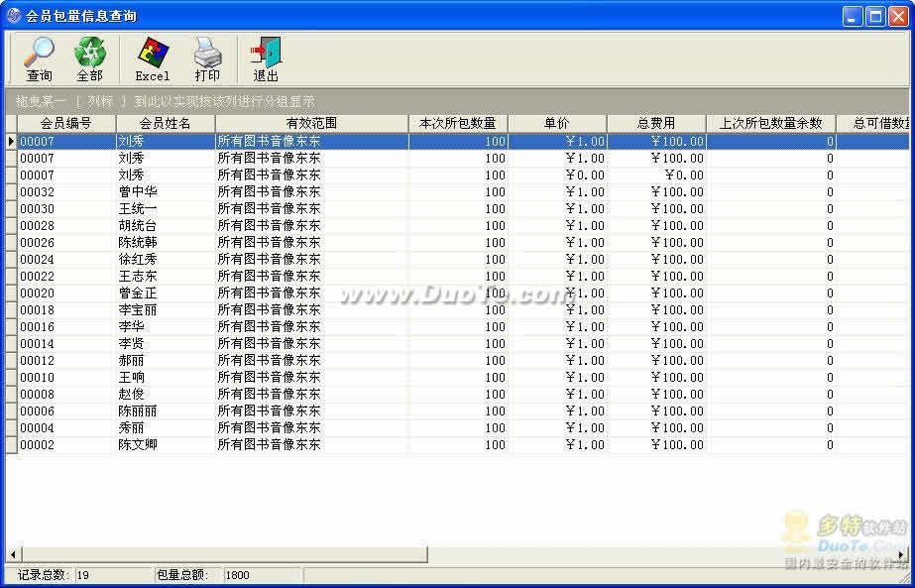
Task: Click the 上次所包数量余数 column header
Action: click(x=771, y=123)
